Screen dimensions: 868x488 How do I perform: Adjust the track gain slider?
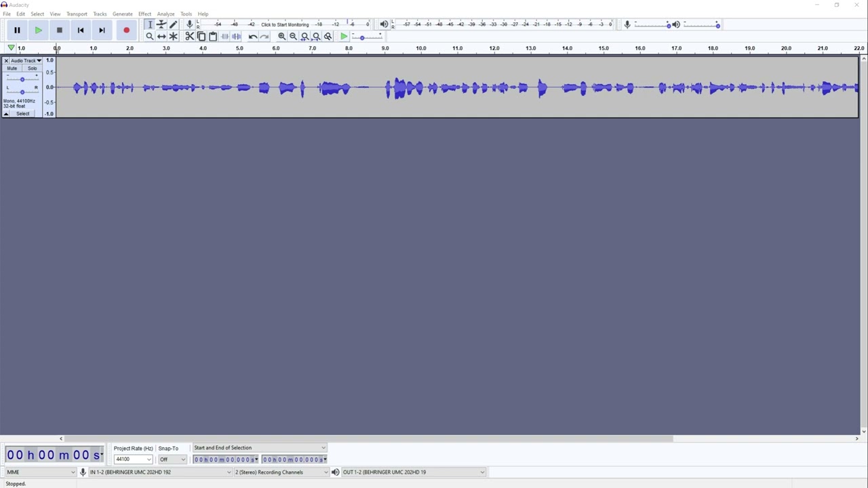(x=22, y=79)
